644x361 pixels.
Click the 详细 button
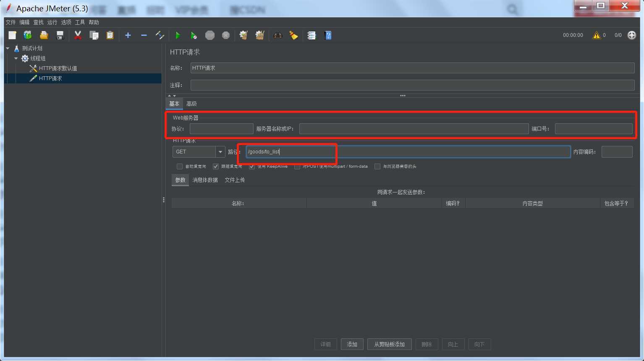[x=325, y=344]
